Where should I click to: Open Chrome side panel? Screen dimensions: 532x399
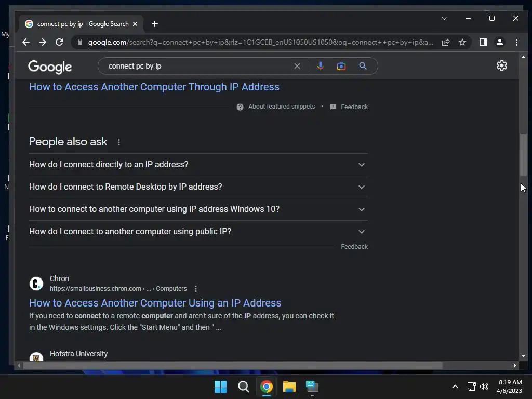pos(483,42)
